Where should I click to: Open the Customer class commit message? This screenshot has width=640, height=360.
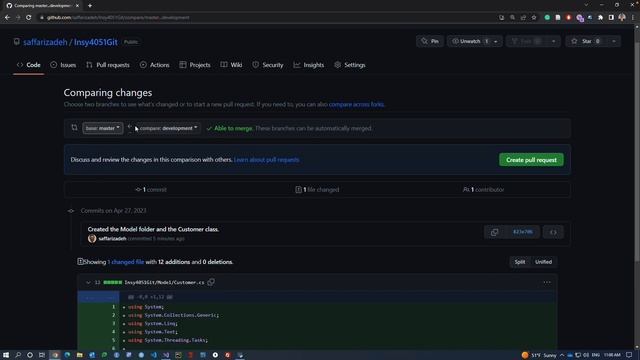click(153, 229)
